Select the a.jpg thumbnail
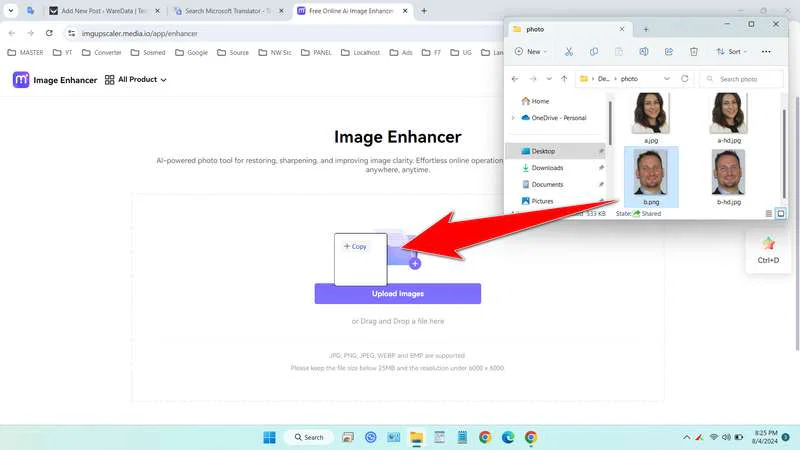The width and height of the screenshot is (800, 450). pyautogui.click(x=651, y=113)
